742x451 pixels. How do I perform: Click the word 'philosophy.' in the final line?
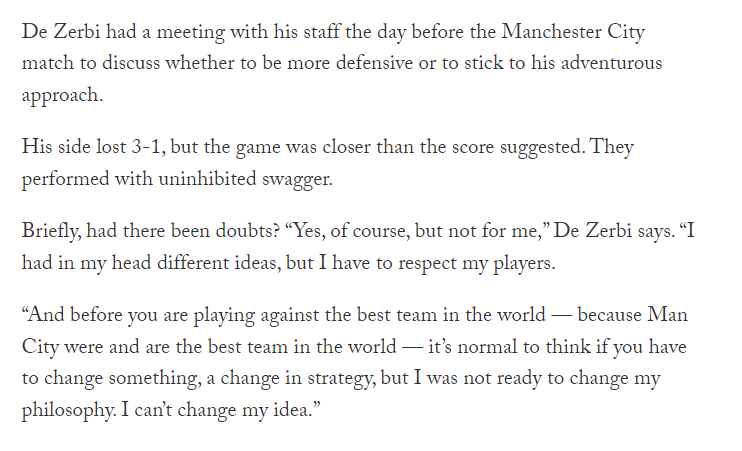pyautogui.click(x=69, y=411)
